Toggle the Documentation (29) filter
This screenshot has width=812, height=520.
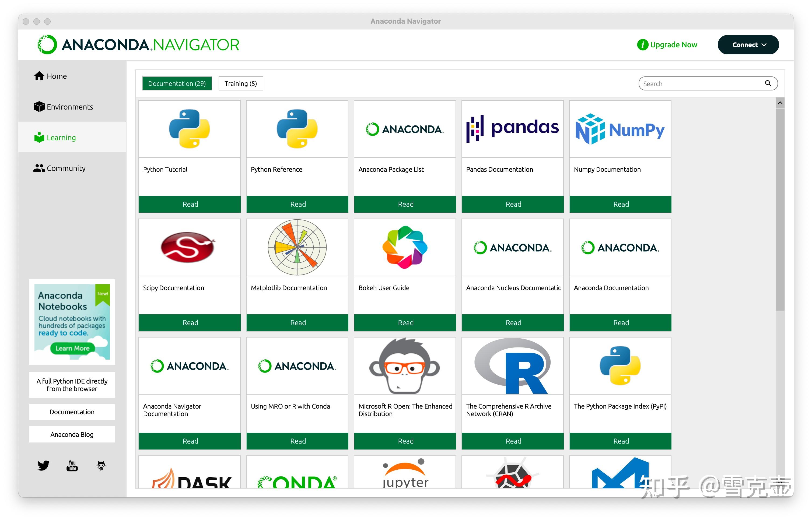pos(177,83)
